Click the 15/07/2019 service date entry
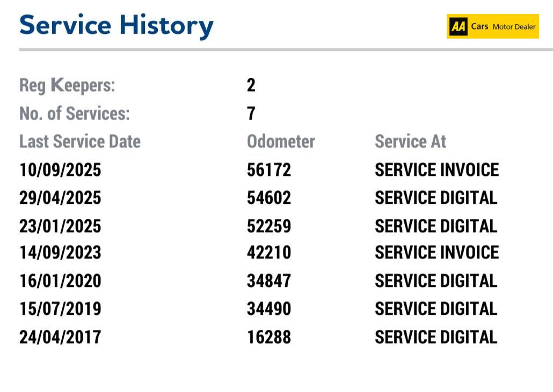Screen dimensions: 553x392 click(x=60, y=309)
